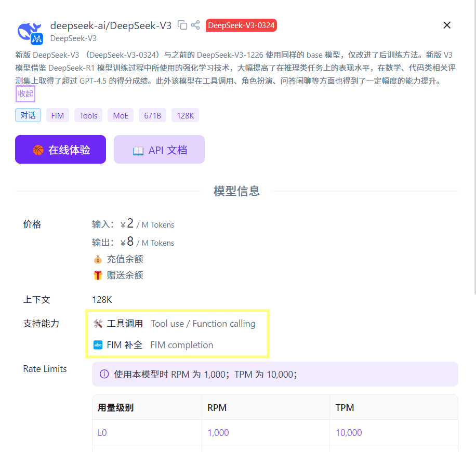Click the 128K context value under 上下文
The image size is (476, 452).
click(102, 300)
